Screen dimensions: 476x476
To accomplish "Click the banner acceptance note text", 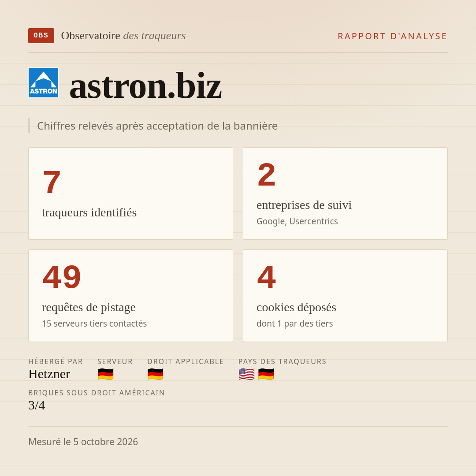I will 157,126.
